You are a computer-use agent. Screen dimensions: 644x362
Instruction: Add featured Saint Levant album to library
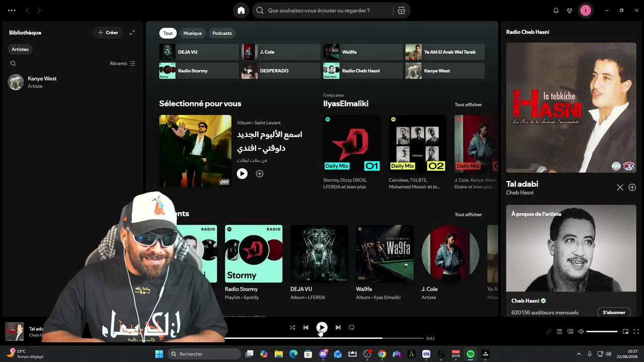tap(260, 173)
